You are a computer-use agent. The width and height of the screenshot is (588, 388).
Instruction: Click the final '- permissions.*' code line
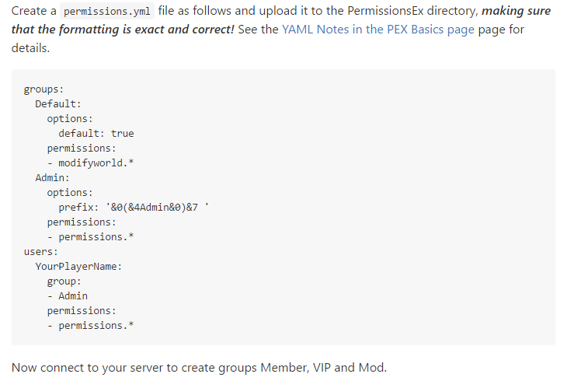[90, 326]
